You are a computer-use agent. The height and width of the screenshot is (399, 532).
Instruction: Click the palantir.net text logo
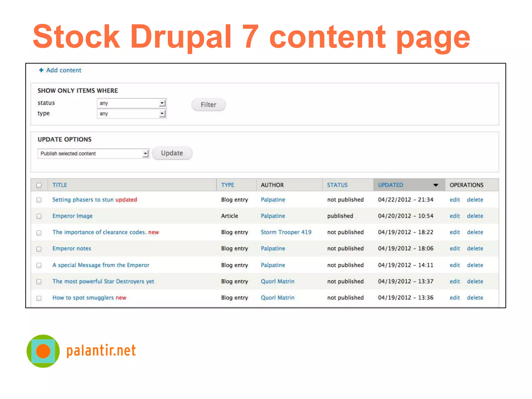tap(101, 351)
